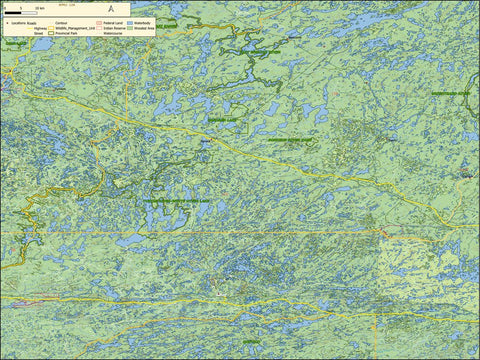Click the yellow Highway line symbol in legend
The width and height of the screenshot is (480, 360).
point(30,28)
